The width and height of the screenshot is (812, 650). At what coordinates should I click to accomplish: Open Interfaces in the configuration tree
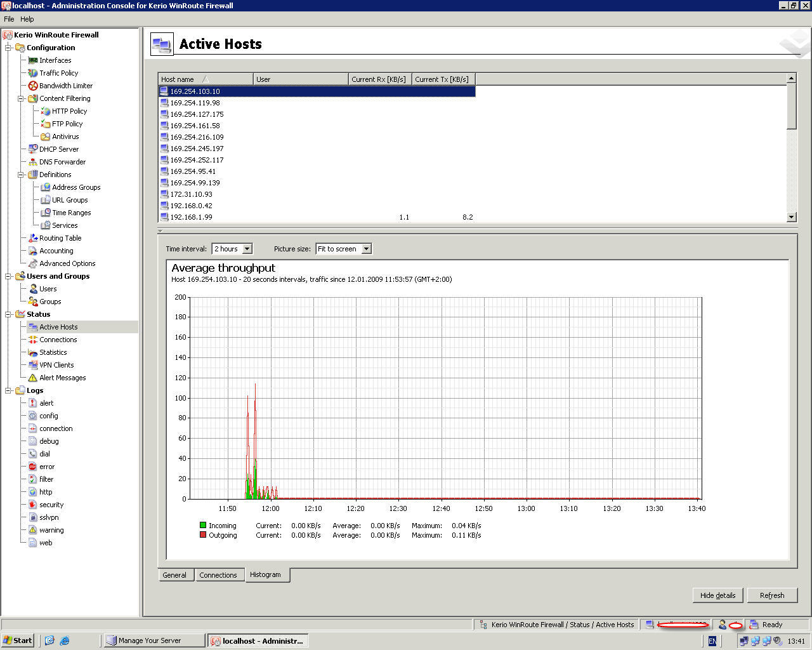55,60
